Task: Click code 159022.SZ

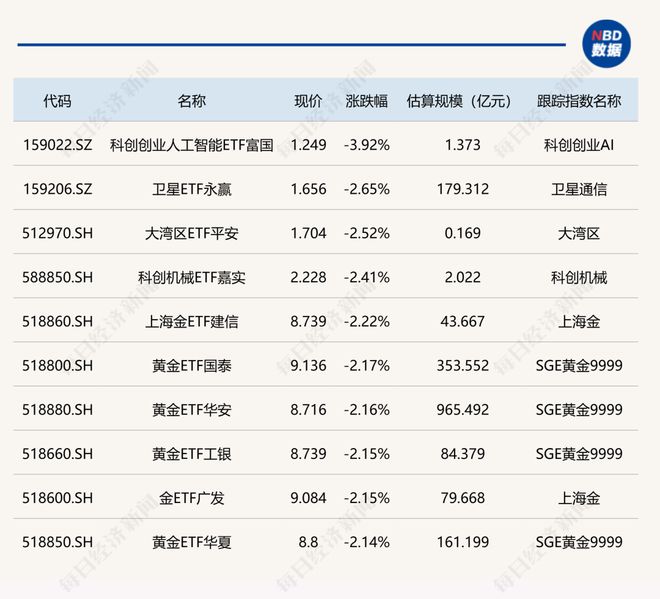Action: pos(57,145)
